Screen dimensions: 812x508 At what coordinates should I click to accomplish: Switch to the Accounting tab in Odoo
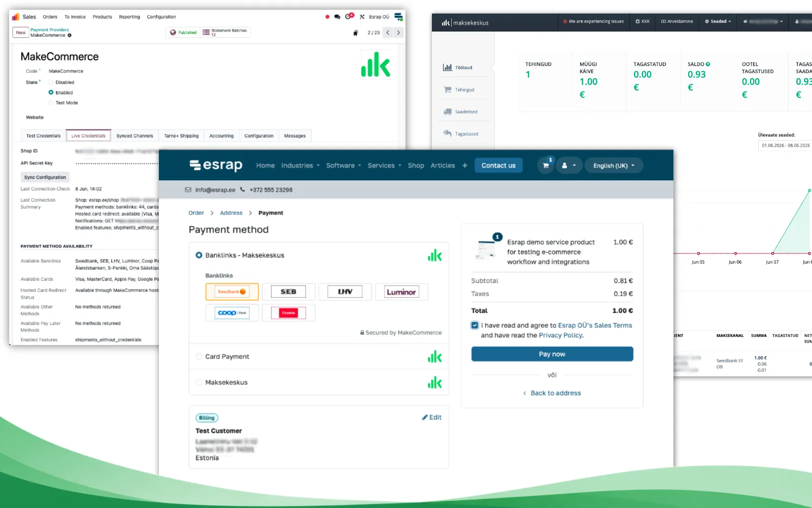pyautogui.click(x=221, y=136)
